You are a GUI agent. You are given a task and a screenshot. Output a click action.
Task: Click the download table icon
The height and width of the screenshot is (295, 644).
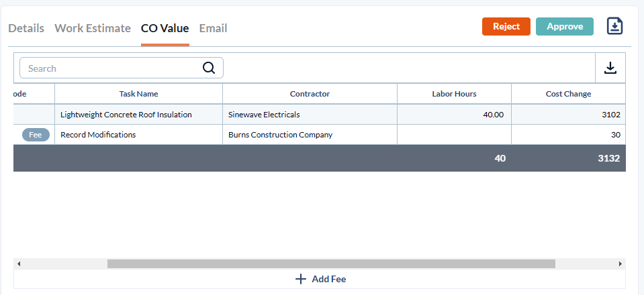click(610, 68)
